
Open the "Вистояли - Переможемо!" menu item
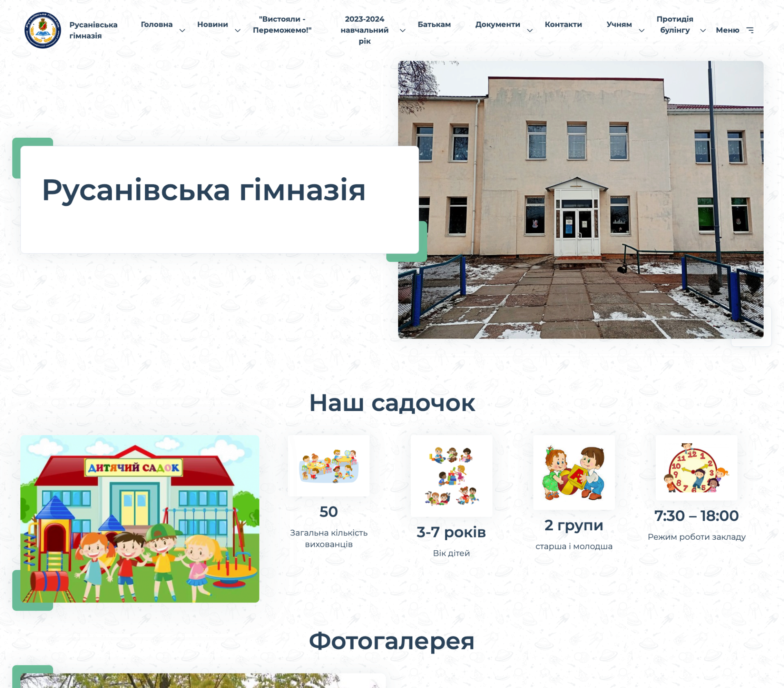click(282, 24)
